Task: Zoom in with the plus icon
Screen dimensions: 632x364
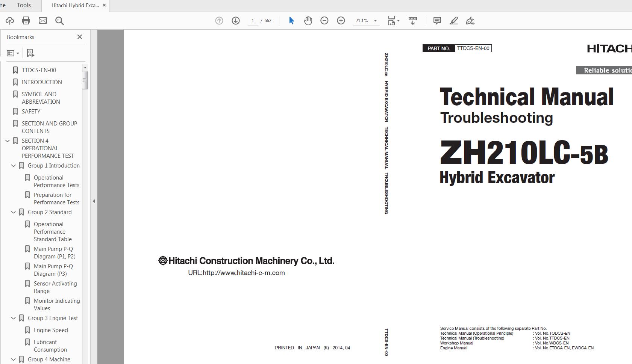Action: coord(341,21)
